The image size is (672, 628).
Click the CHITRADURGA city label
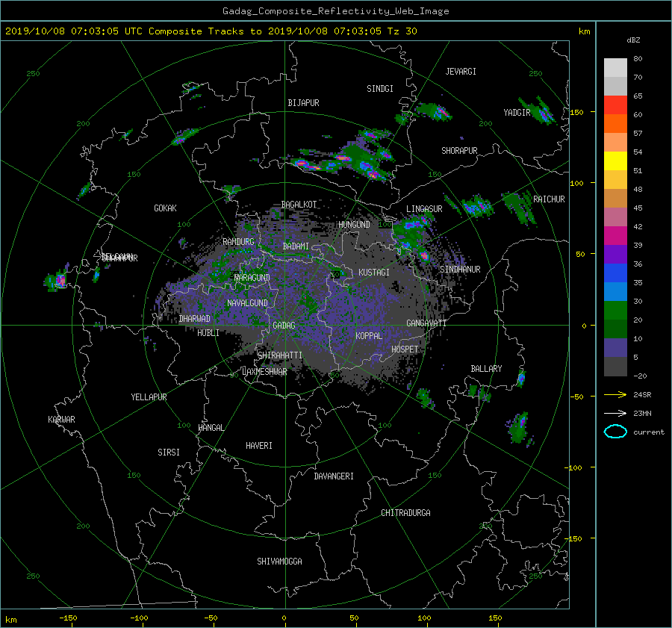[x=405, y=513]
